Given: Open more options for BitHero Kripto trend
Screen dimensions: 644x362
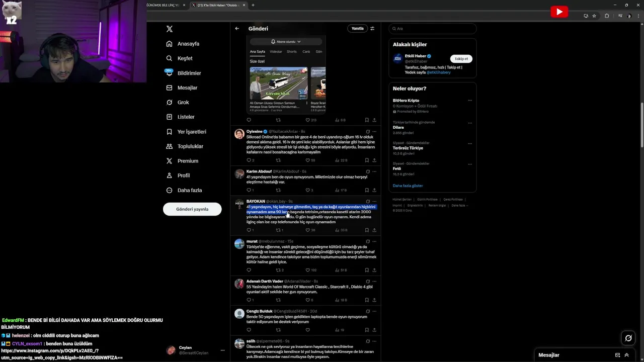Looking at the screenshot, I should [x=470, y=101].
